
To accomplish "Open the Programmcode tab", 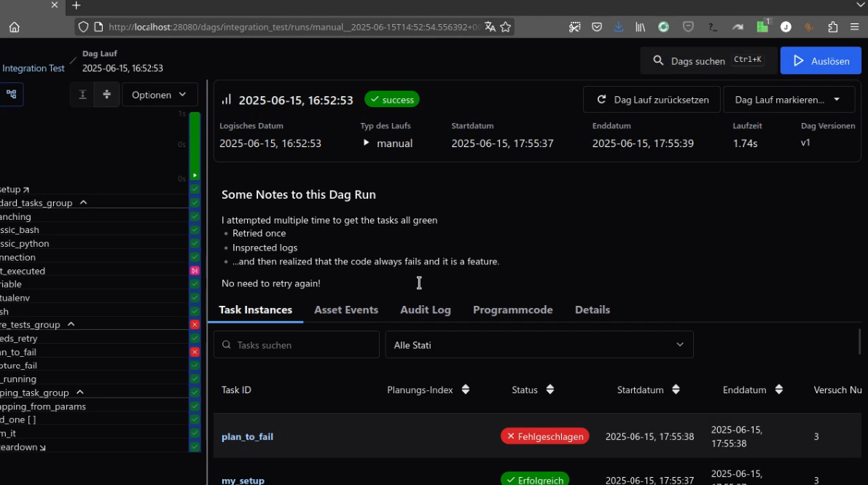I will tap(512, 310).
